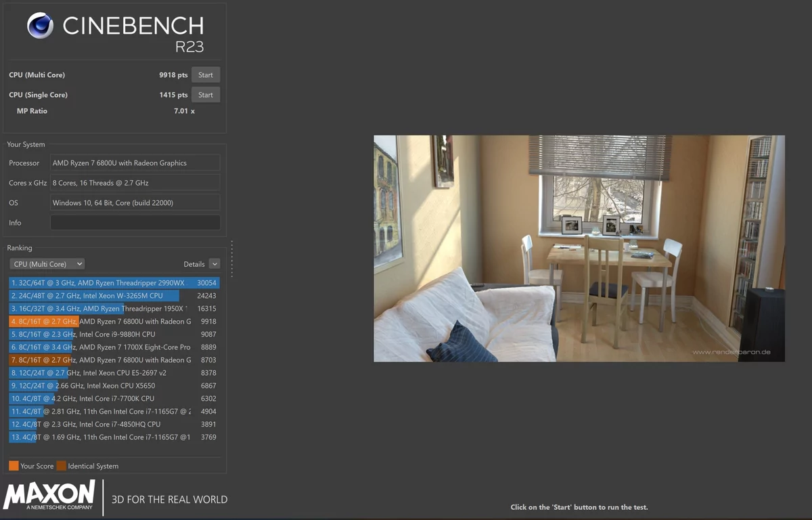812x520 pixels.
Task: Select ranking row 2 Intel Xeon W-3265M
Action: click(x=114, y=296)
